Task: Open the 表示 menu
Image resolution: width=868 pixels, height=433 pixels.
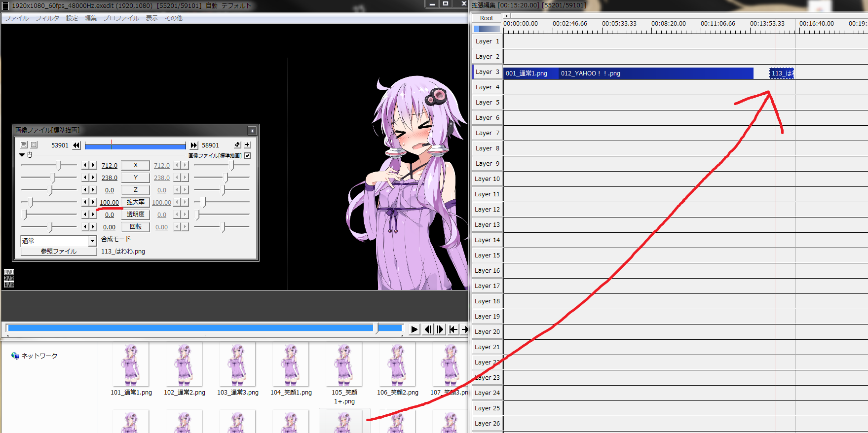Action: point(152,18)
